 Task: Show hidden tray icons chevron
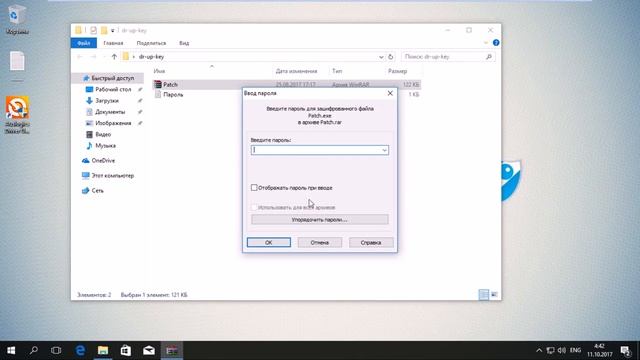tap(539, 350)
